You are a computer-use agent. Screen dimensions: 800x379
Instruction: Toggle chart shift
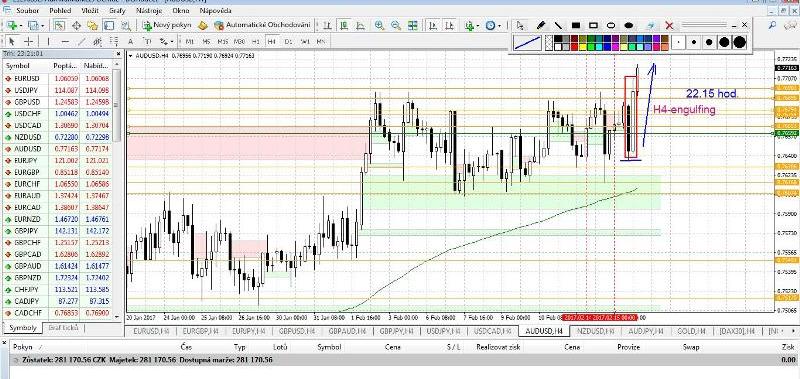point(449,25)
